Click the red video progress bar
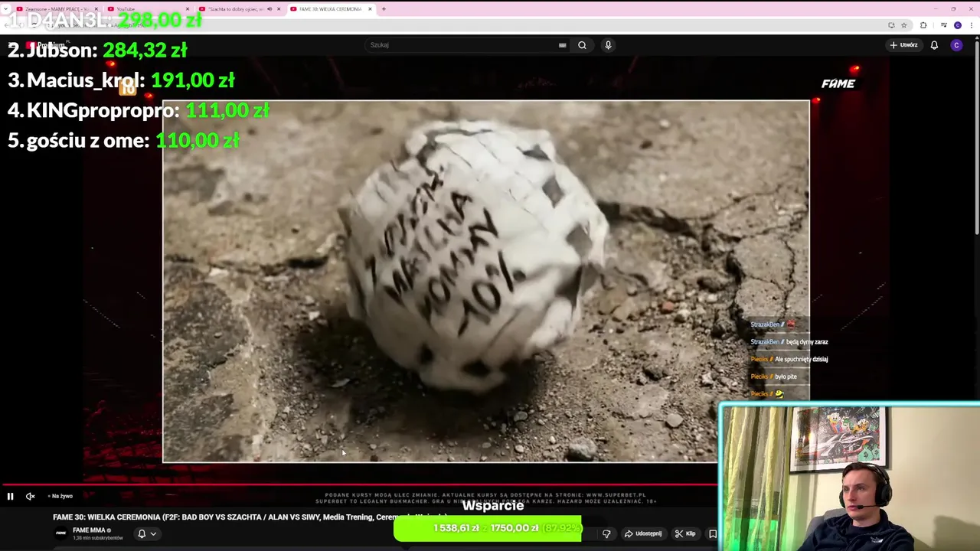Screen dimensions: 980x551 click(360, 485)
